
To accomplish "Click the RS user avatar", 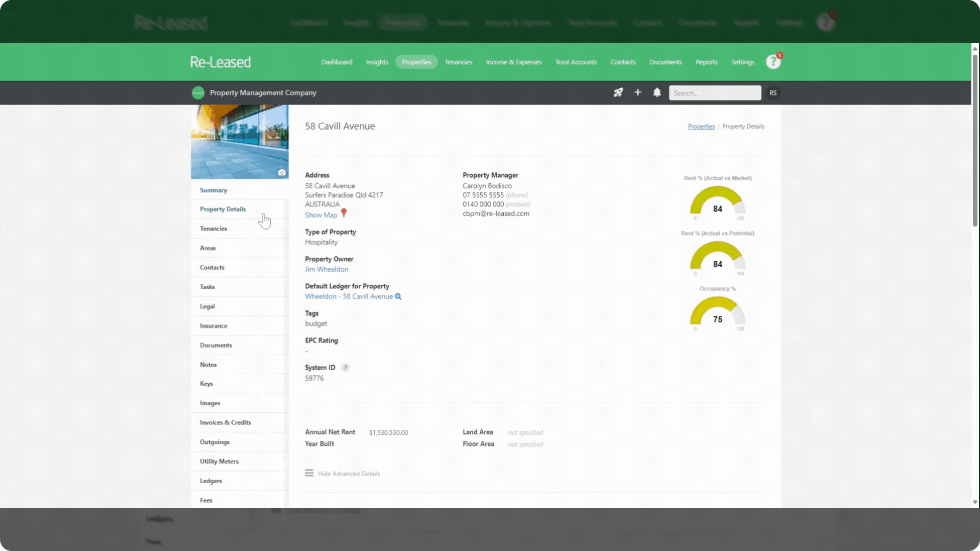I will [x=773, y=93].
